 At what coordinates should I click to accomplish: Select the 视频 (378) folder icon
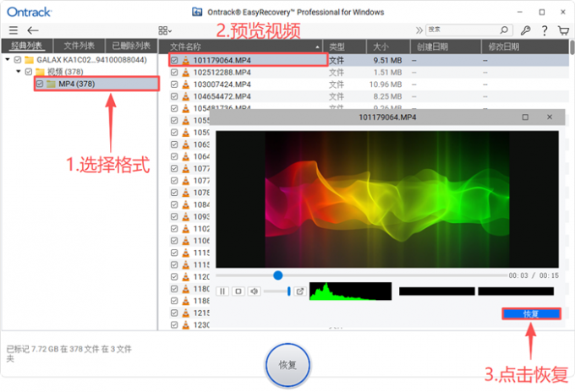41,72
